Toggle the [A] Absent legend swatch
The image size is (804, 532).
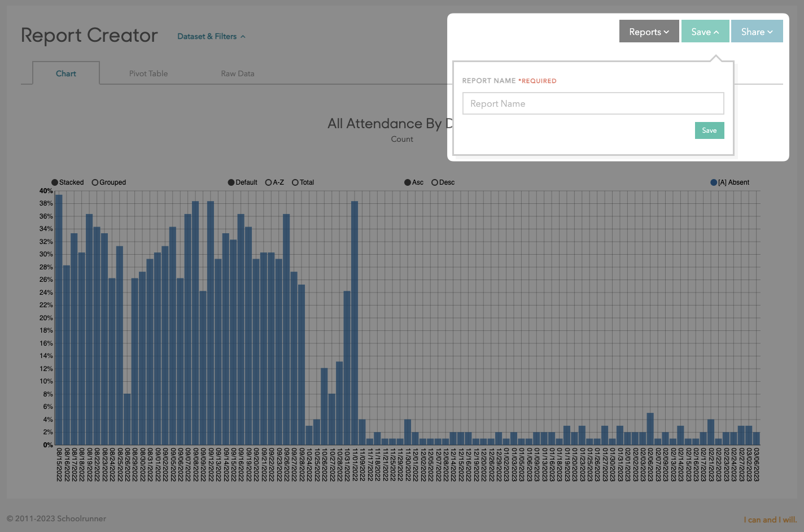click(714, 182)
